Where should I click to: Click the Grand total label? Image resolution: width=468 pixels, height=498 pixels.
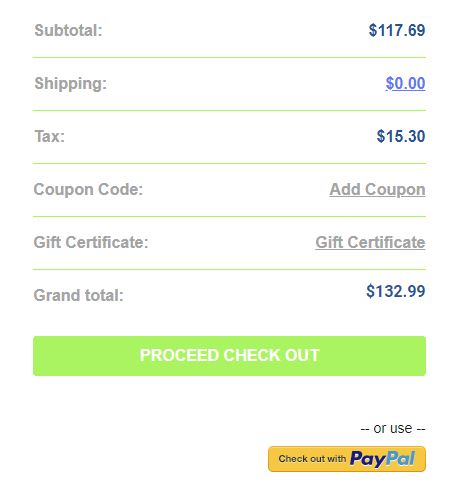(79, 295)
